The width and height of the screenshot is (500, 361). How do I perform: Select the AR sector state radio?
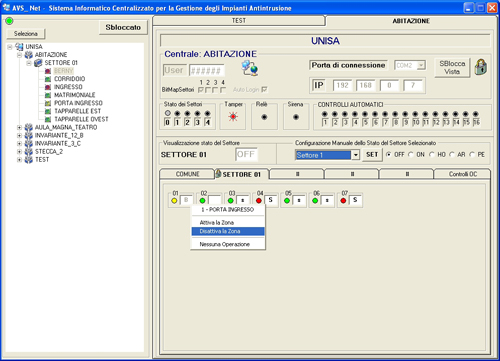452,155
